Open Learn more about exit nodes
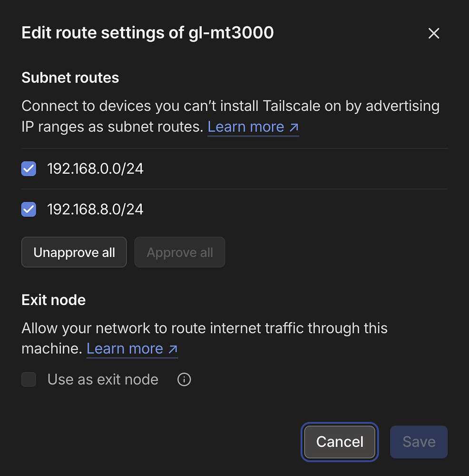 124,348
